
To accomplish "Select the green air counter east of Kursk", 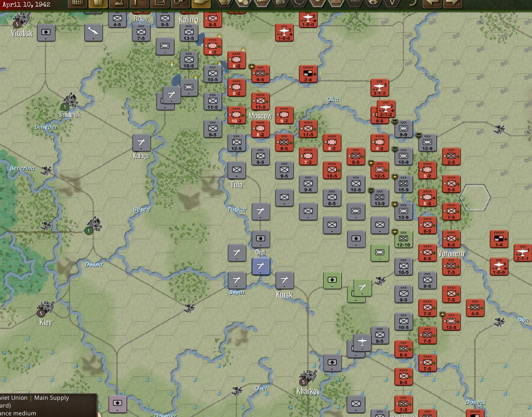I will tap(362, 288).
